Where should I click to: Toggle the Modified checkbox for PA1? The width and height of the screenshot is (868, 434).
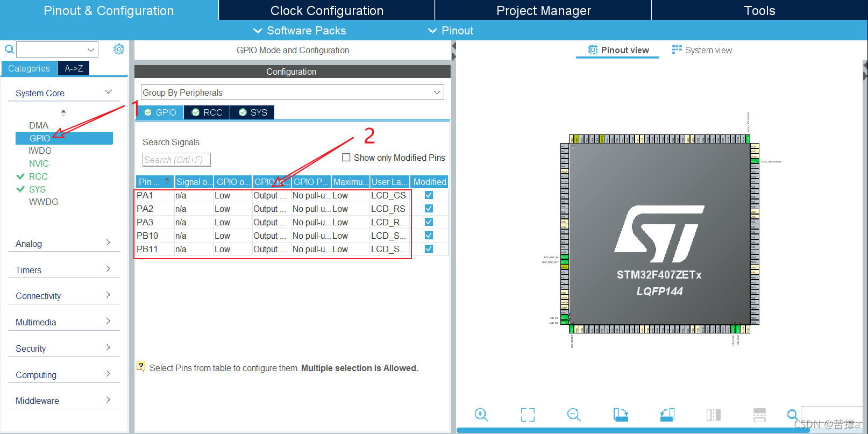tap(429, 195)
